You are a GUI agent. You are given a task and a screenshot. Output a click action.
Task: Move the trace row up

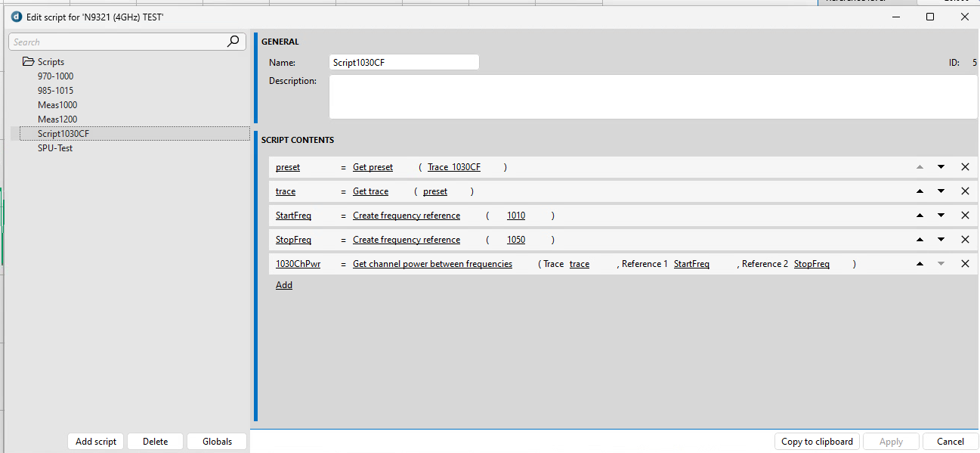pyautogui.click(x=920, y=191)
